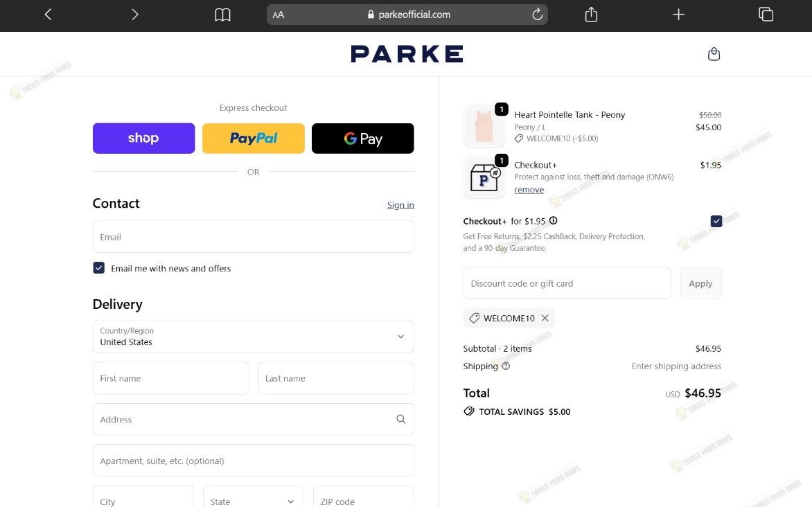Open the share sheet icon
The width and height of the screenshot is (812, 507).
point(591,15)
